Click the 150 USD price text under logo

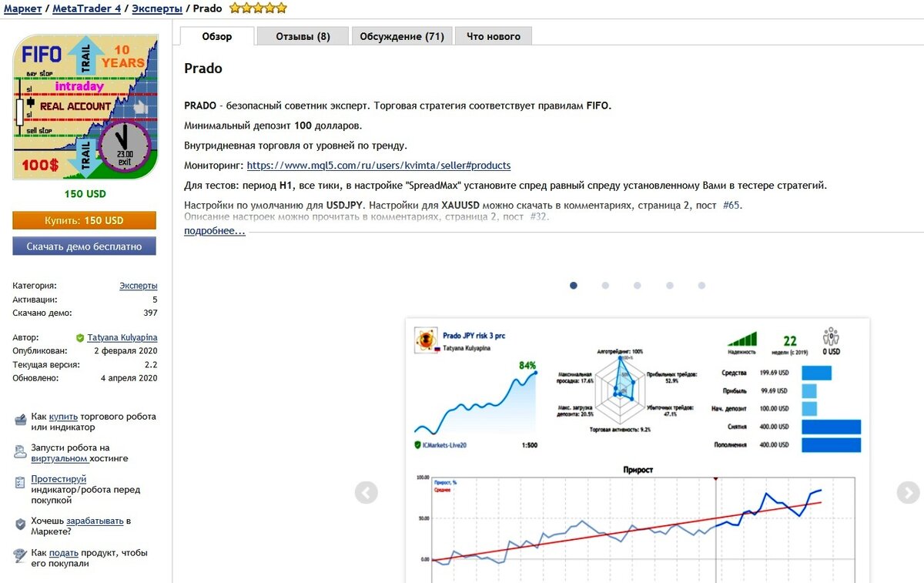coord(85,194)
